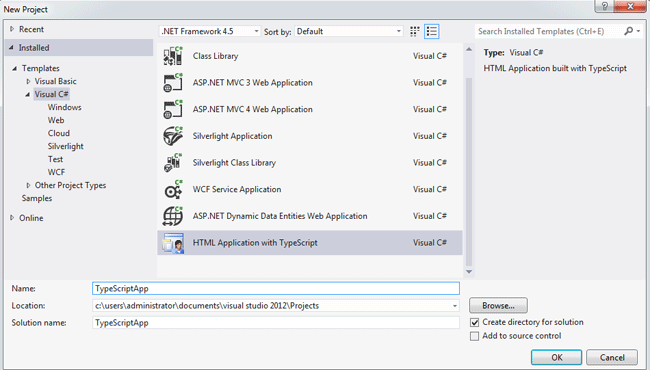Toggle Create directory for solution checkbox

point(475,322)
